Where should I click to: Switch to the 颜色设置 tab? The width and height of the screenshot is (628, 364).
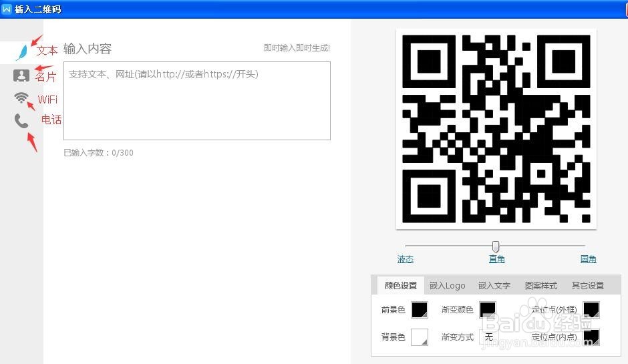click(x=400, y=285)
